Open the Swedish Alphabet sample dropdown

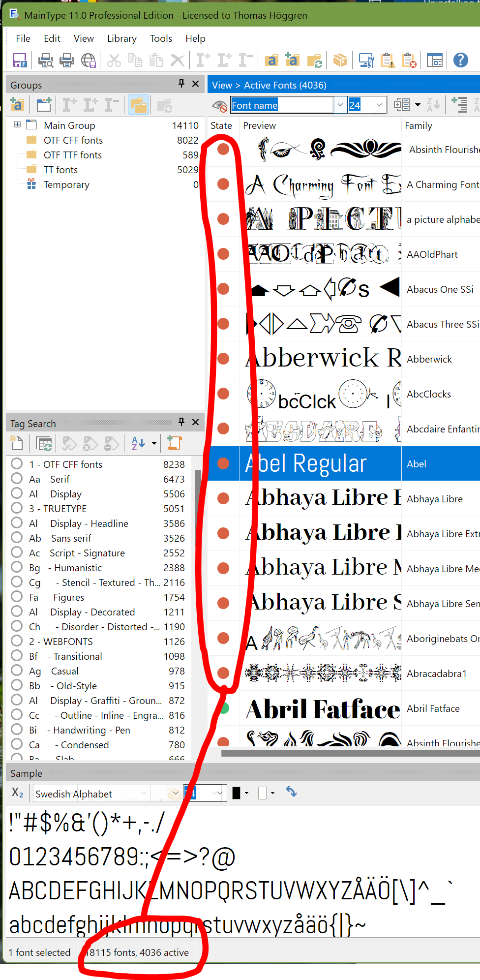[144, 793]
